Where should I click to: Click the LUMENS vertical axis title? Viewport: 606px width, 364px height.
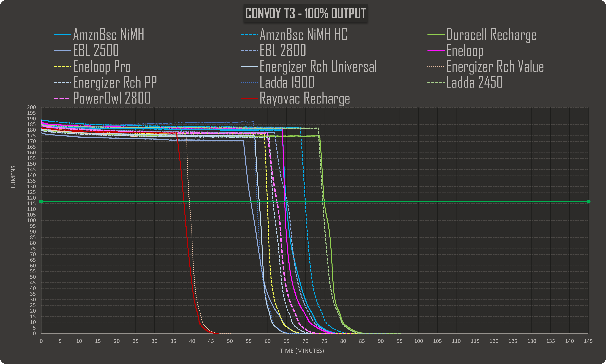point(13,177)
